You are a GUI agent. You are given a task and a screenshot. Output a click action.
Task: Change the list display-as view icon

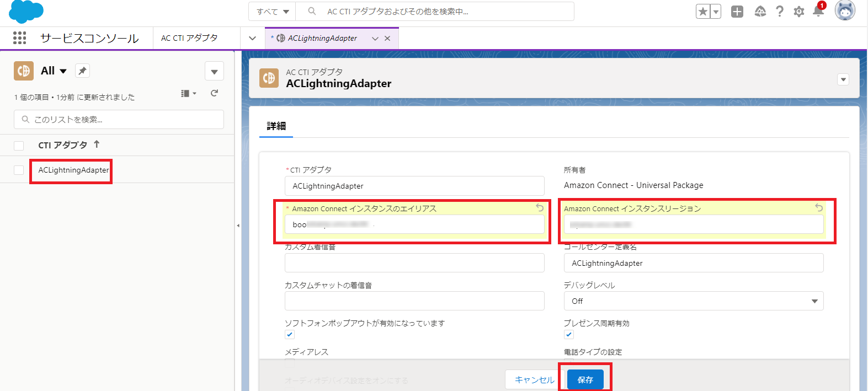coord(188,94)
